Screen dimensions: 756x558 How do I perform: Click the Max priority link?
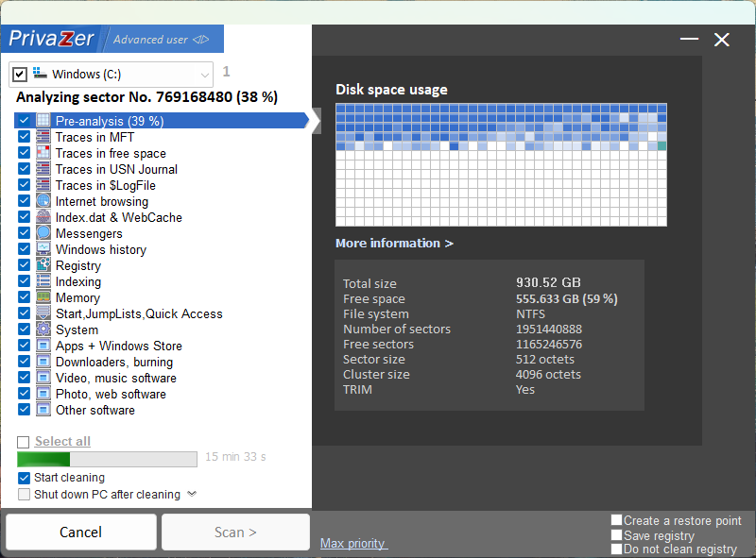coord(353,544)
